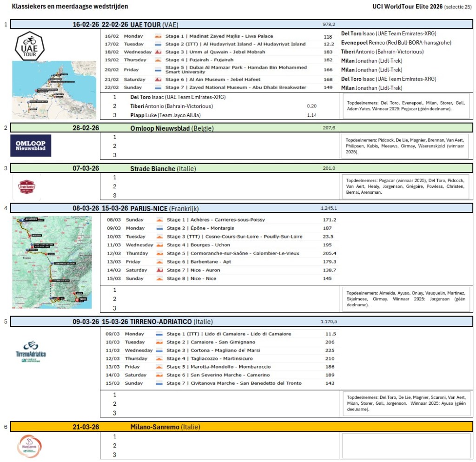
Task: Click the UAE Tour logo
Action: pyautogui.click(x=30, y=46)
